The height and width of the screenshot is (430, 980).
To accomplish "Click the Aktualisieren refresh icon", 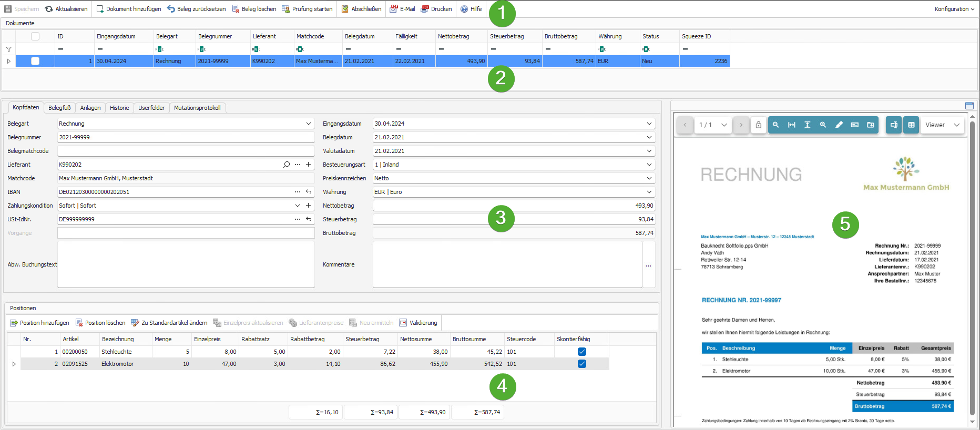I will tap(49, 9).
